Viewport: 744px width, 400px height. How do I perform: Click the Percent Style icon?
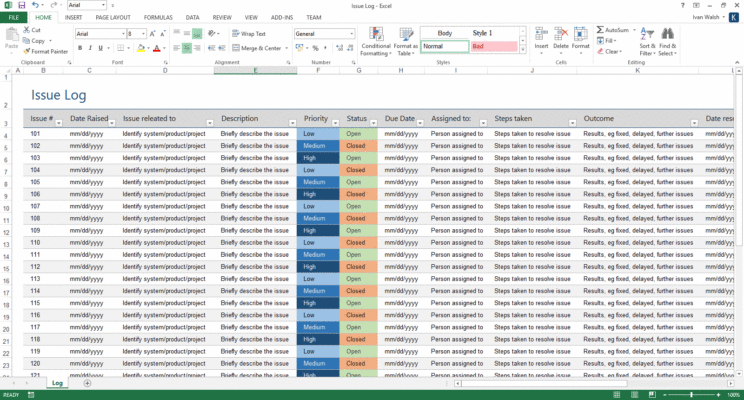(x=315, y=48)
